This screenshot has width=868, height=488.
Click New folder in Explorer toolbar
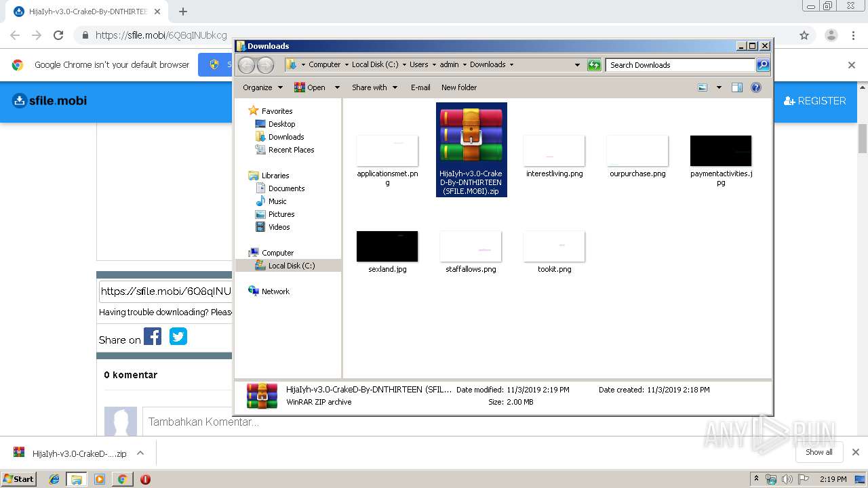[459, 87]
